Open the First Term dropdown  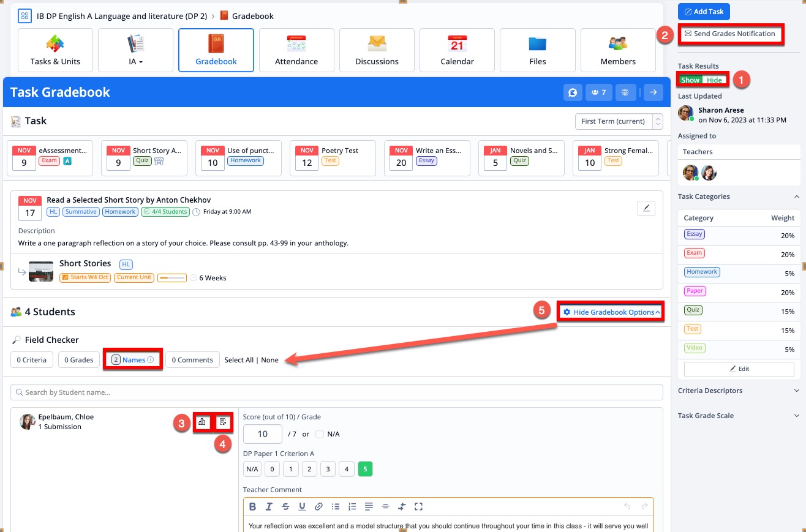pos(619,121)
